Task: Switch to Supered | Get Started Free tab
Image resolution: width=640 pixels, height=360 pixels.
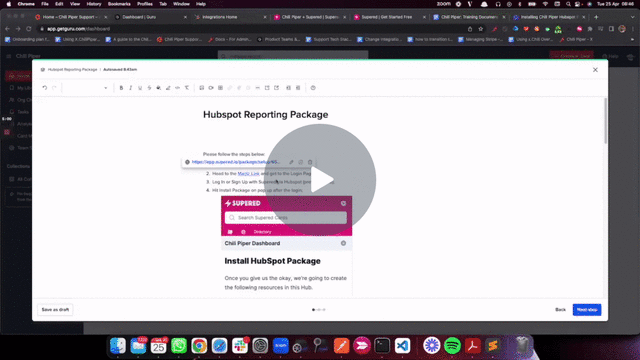Action: click(x=390, y=17)
